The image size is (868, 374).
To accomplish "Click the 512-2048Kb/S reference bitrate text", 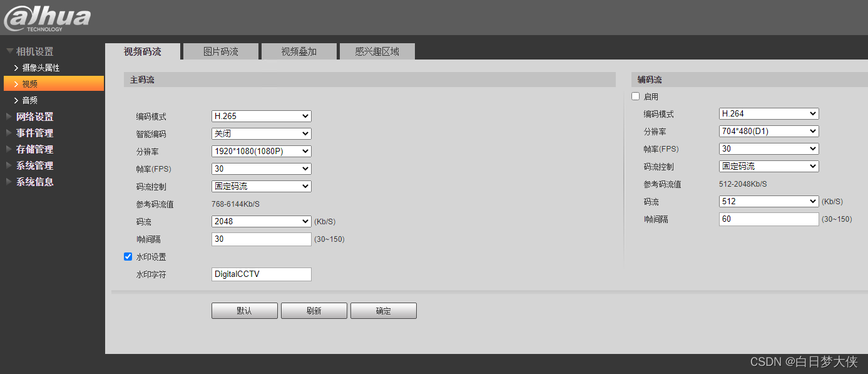I will point(743,184).
